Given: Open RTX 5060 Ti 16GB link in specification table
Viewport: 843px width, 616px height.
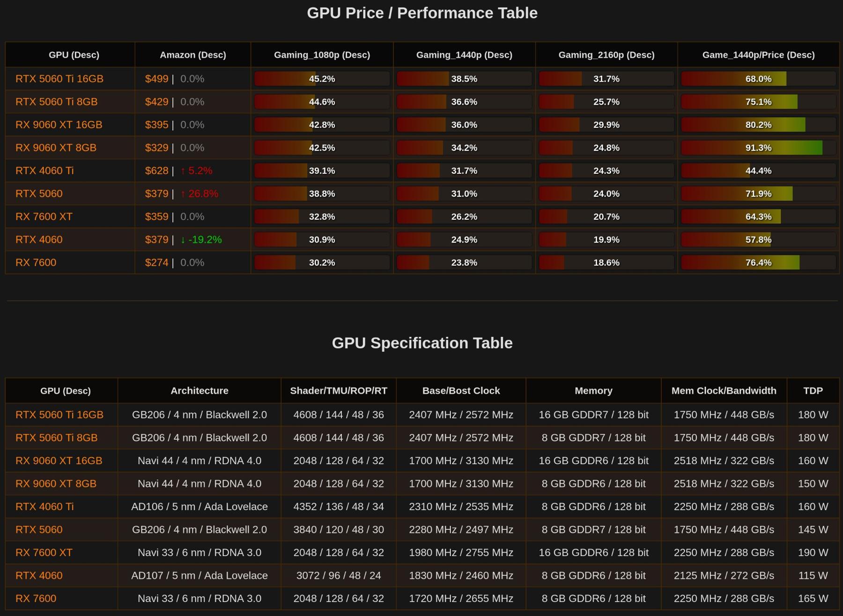Looking at the screenshot, I should pos(59,415).
